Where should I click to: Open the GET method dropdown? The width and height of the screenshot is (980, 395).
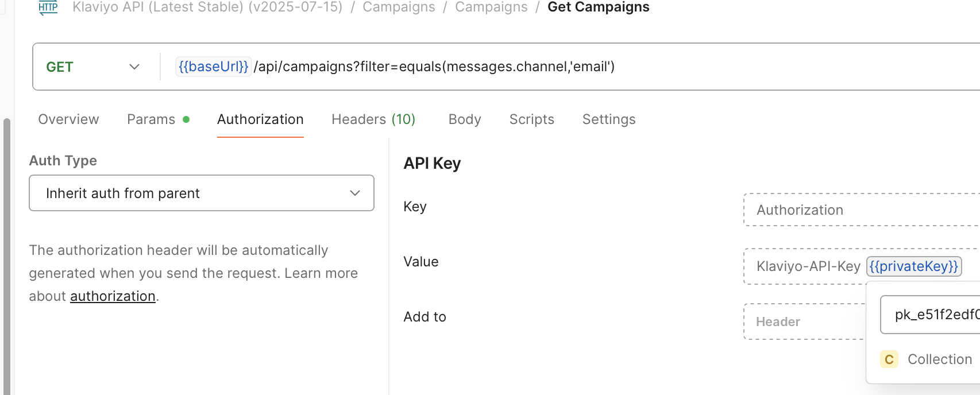(x=93, y=67)
